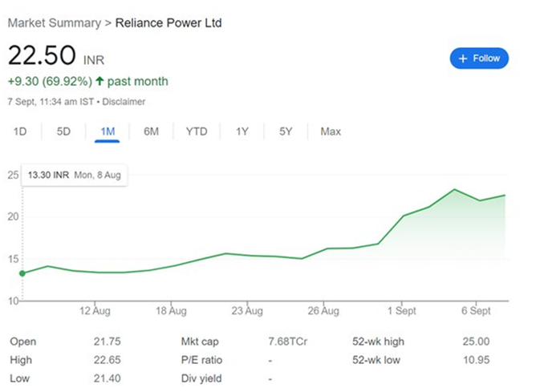Screen dimensions: 548x392
Task: Switch chart to 6M range
Action: click(151, 131)
